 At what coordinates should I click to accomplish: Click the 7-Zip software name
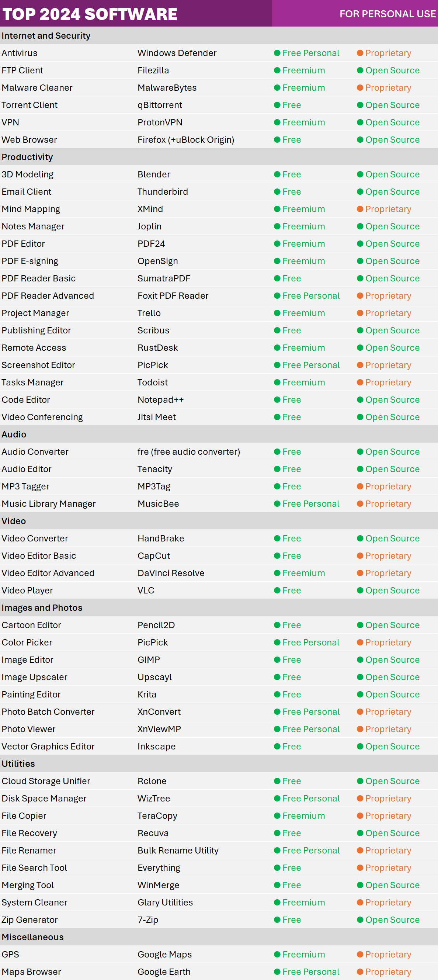pos(147,920)
